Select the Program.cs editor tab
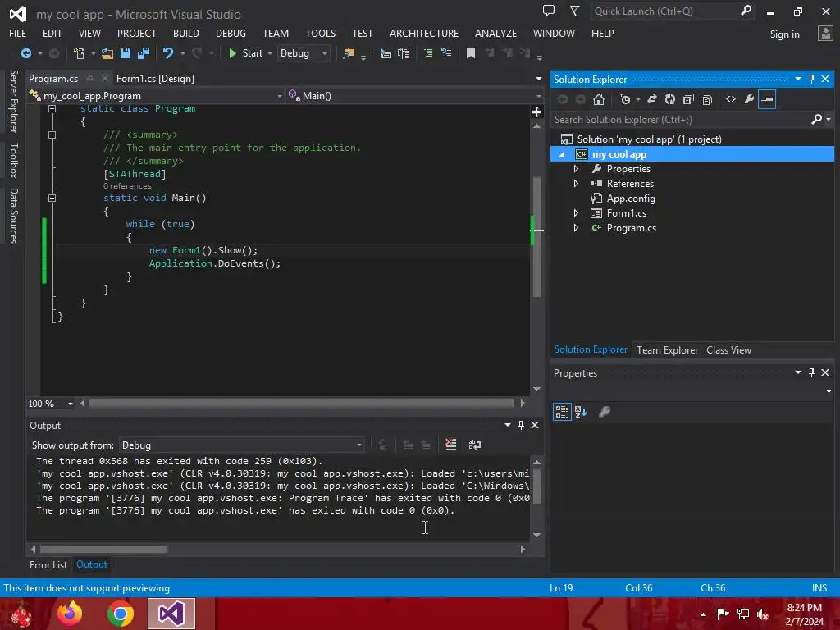The width and height of the screenshot is (840, 630). (53, 78)
